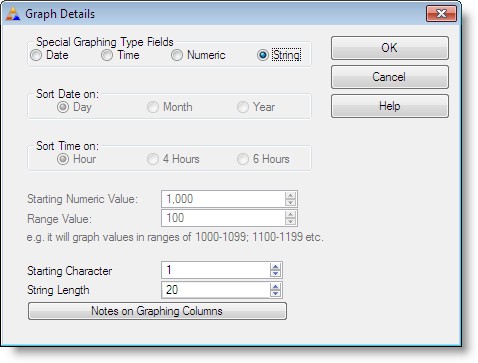Decrease Starting Character with down arrow
This screenshot has height=363, width=478.
point(275,273)
